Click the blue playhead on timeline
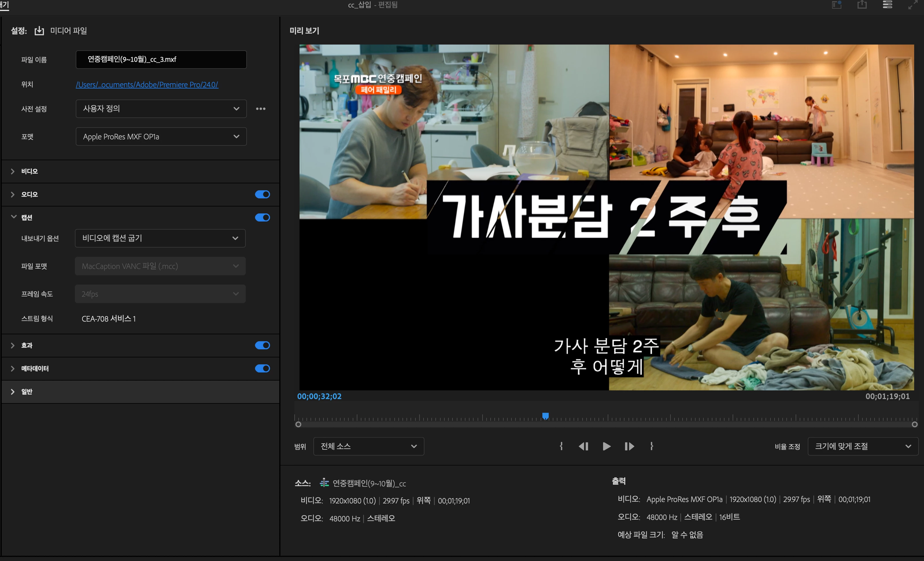 546,416
